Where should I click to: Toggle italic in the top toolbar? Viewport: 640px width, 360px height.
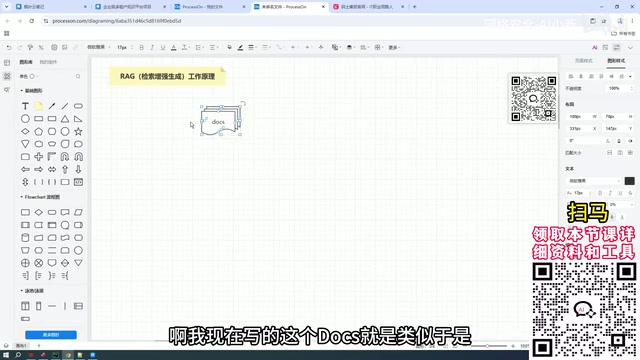pos(152,48)
